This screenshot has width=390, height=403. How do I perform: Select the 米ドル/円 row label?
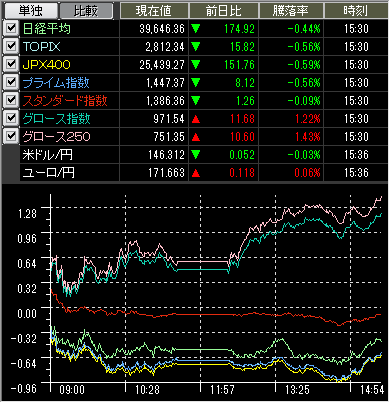pyautogui.click(x=47, y=155)
